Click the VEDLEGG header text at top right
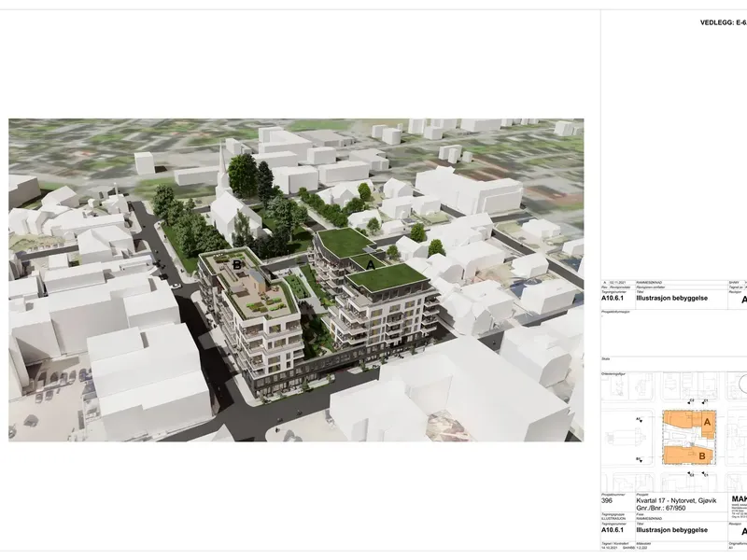The height and width of the screenshot is (560, 747). point(723,22)
